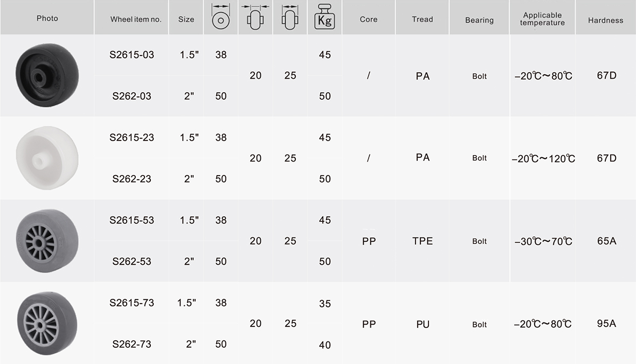Click the wheel diameter icon in header
Viewport: 636px width, 364px height.
[220, 17]
